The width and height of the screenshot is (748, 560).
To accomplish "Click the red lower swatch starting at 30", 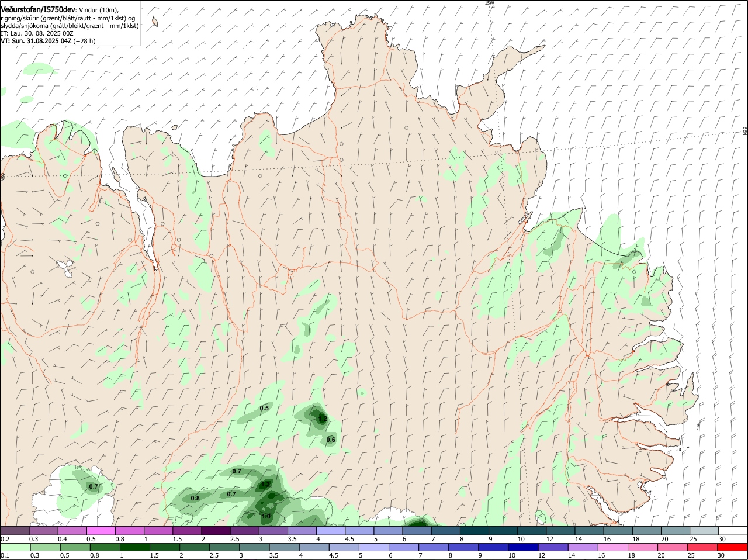I will [x=733, y=547].
